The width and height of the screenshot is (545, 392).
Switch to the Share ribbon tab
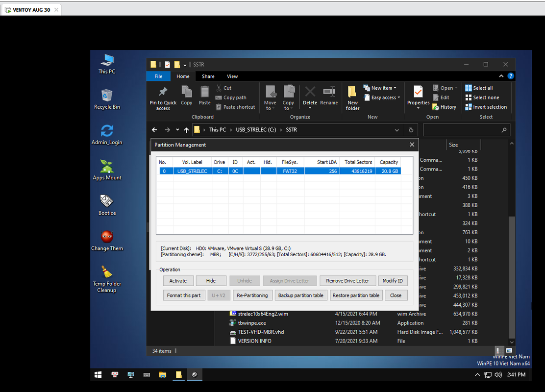coord(208,76)
